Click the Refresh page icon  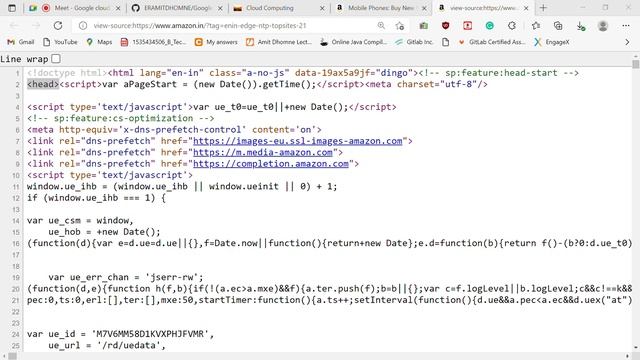58,25
